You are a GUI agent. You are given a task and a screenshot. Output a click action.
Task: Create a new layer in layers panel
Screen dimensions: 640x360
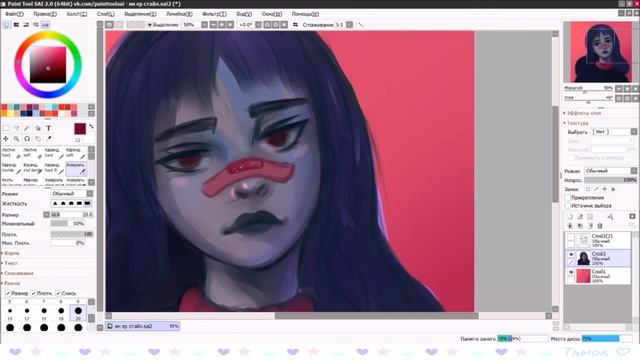pyautogui.click(x=570, y=217)
